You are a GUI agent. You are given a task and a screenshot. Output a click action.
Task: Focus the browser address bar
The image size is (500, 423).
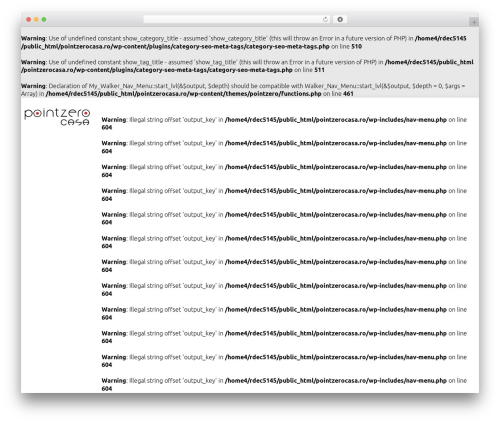pos(236,20)
